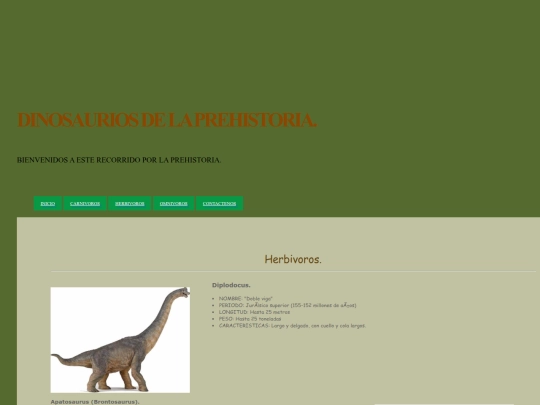Click the CONTACTENOS navigation button
The height and width of the screenshot is (405, 540).
point(219,204)
